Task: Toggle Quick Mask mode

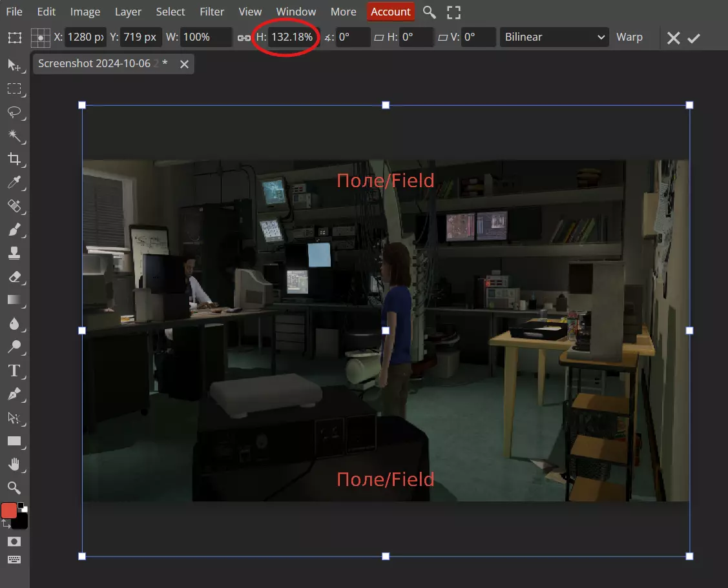Action: click(14, 541)
